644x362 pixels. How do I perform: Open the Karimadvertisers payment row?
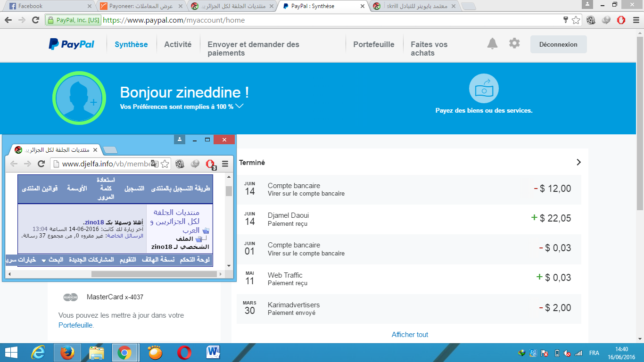[x=409, y=309]
